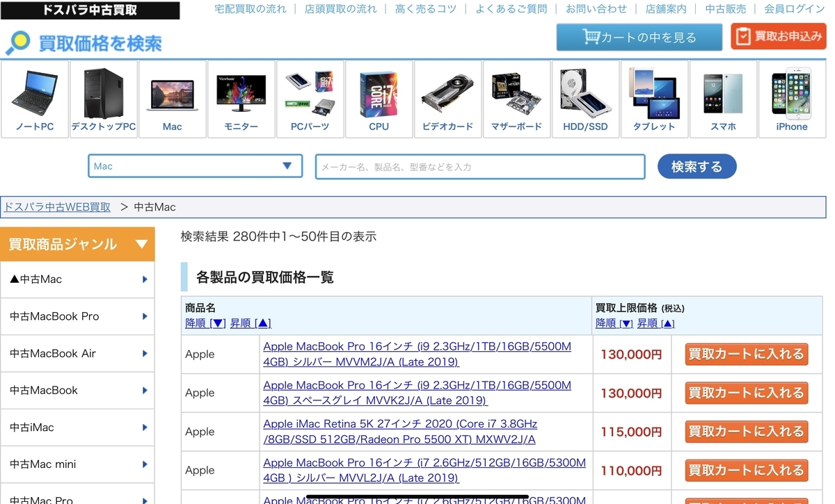
Task: Open よくあるご質問 in top menu
Action: (511, 9)
